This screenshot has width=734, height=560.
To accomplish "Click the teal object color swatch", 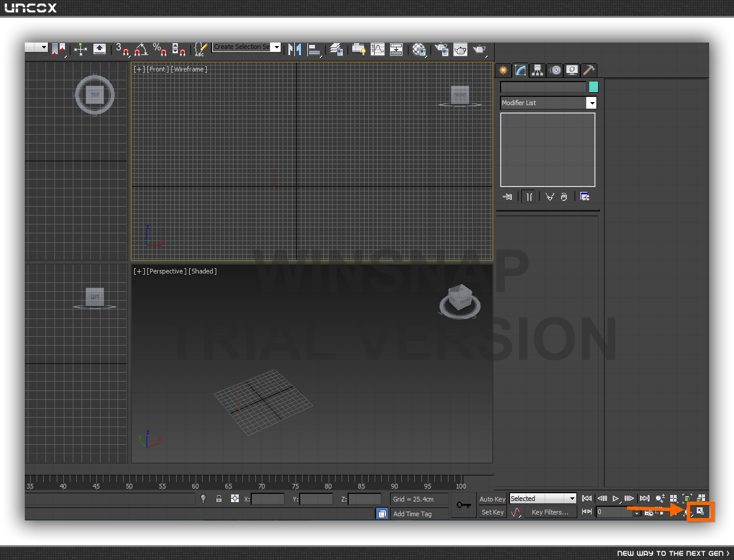I will [593, 87].
